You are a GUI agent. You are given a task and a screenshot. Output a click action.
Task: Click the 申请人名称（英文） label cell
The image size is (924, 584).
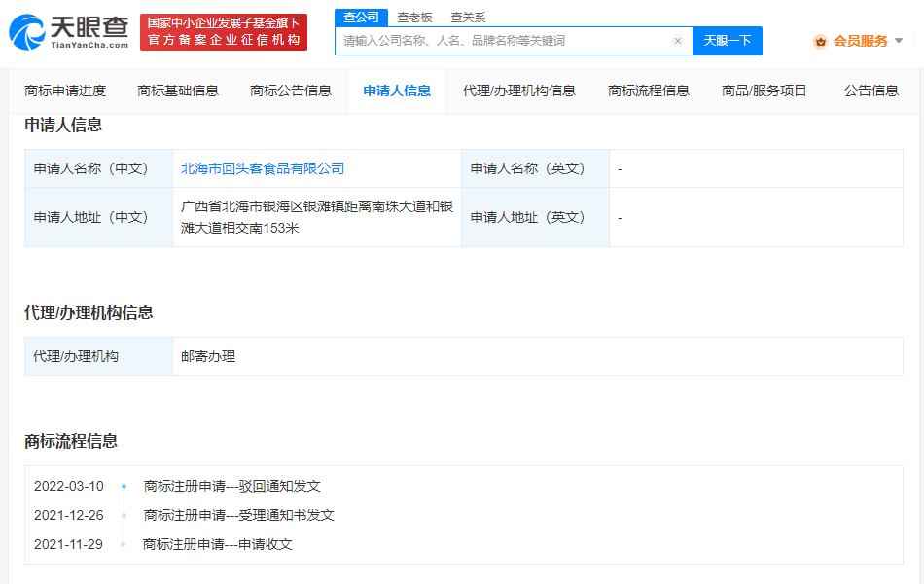pyautogui.click(x=535, y=168)
